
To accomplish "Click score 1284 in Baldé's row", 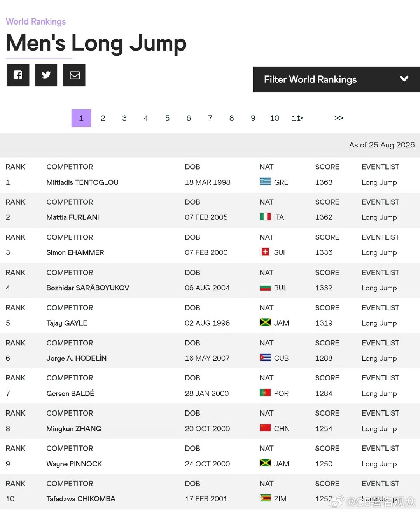I will click(324, 393).
